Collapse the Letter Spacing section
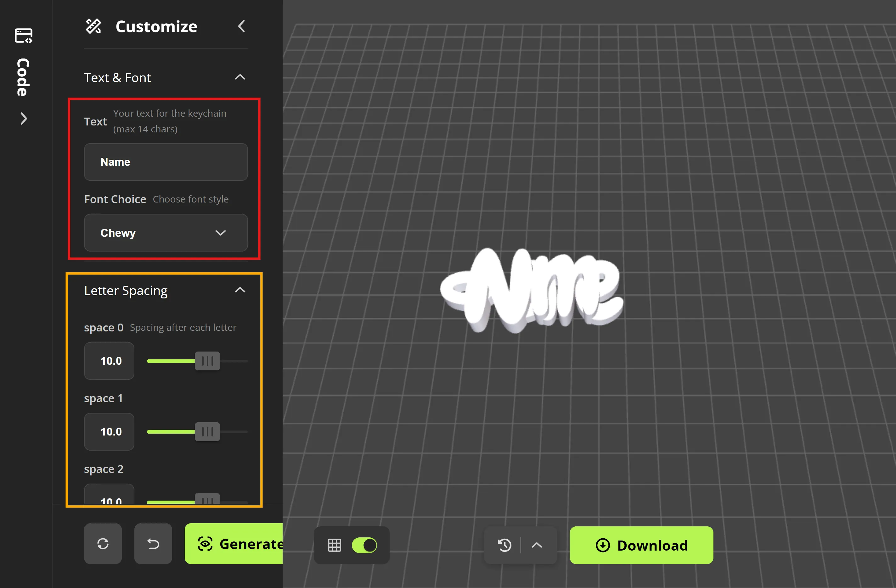 coord(240,290)
